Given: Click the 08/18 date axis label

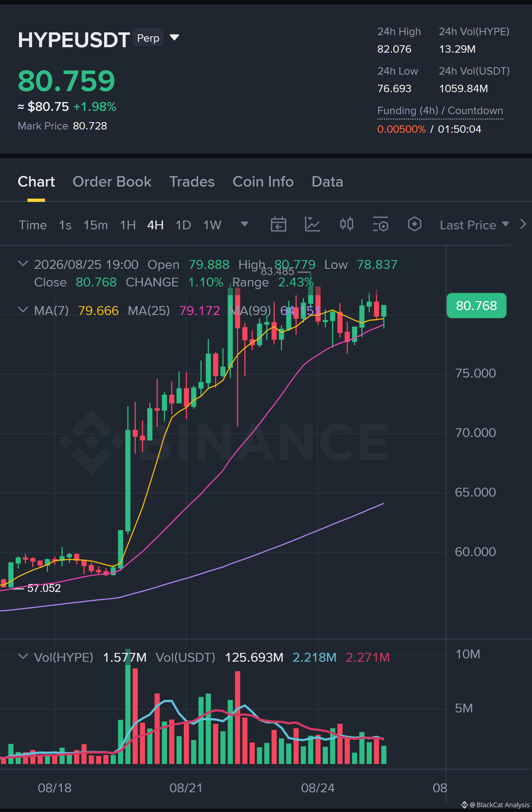Looking at the screenshot, I should tap(55, 788).
